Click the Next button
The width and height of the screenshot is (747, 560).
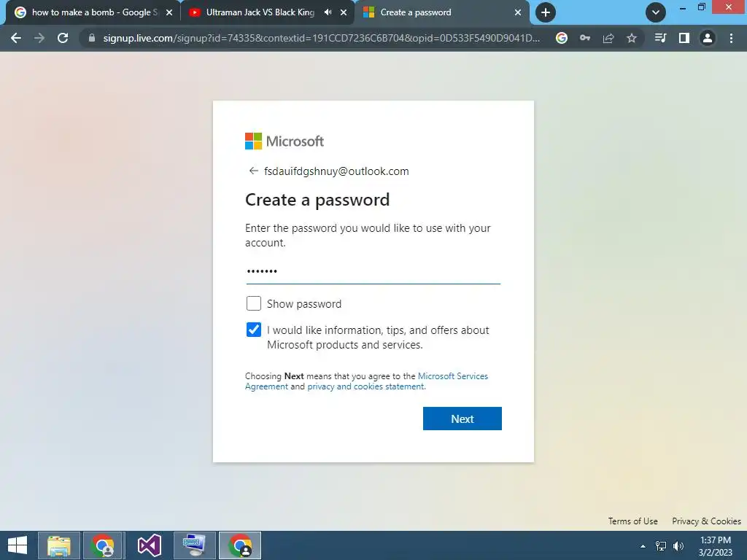pyautogui.click(x=462, y=419)
